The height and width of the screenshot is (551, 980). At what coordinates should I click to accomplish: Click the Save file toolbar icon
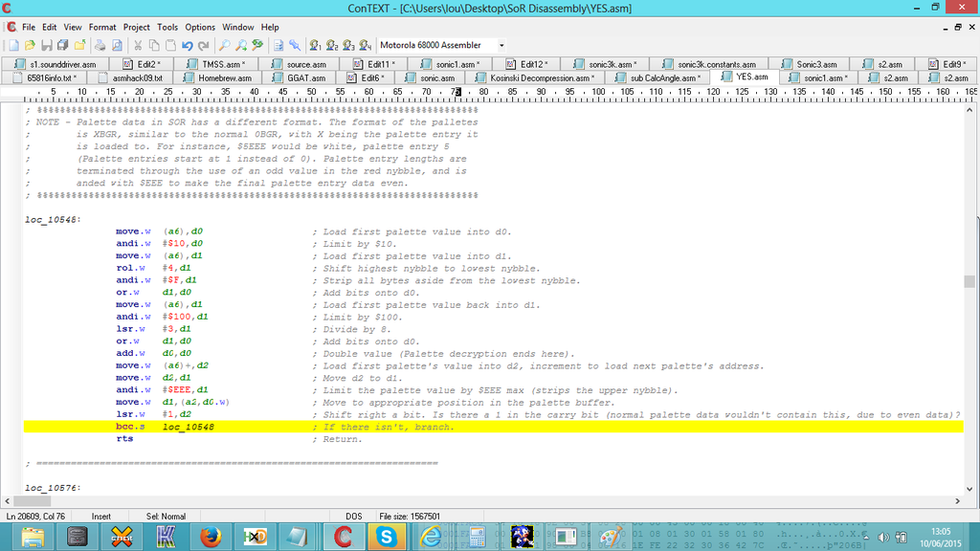46,45
